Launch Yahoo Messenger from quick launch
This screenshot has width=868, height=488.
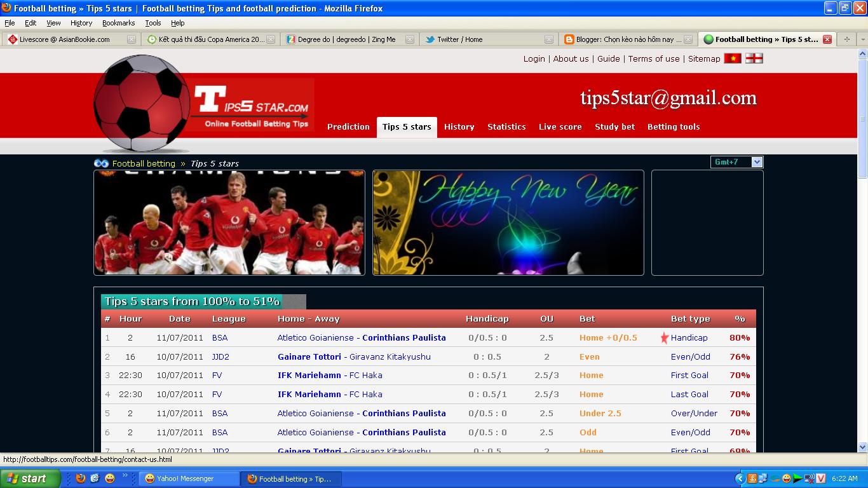tap(110, 478)
